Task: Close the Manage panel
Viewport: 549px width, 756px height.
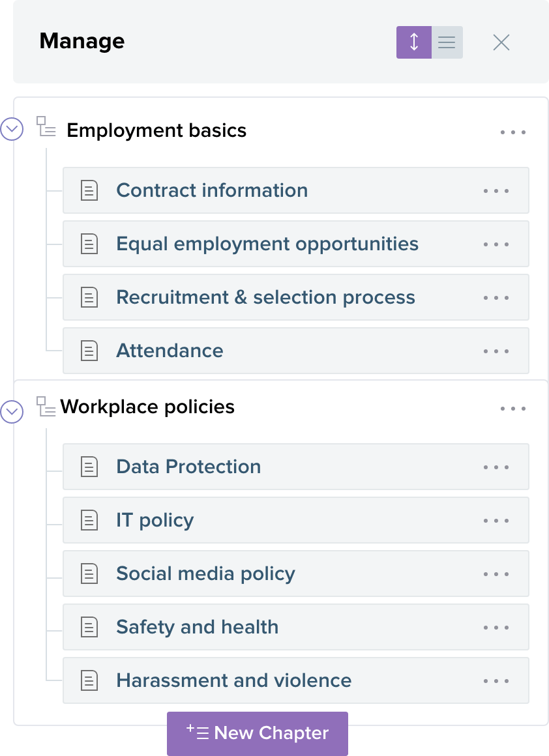Action: (x=501, y=42)
